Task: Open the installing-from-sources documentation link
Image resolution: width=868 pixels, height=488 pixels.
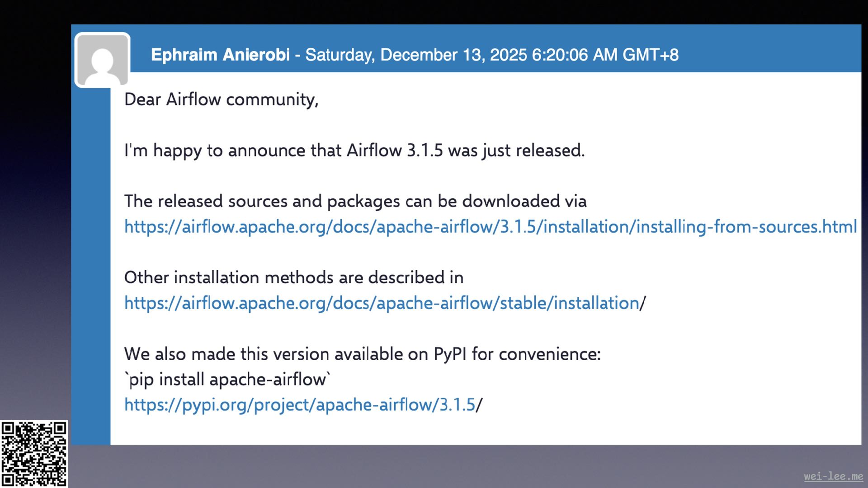Action: [x=490, y=226]
